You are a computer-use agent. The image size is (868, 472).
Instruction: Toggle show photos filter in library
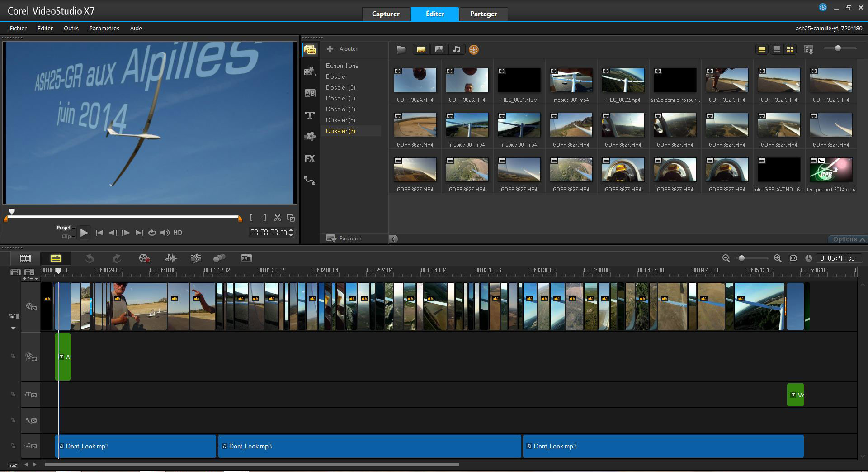click(x=439, y=50)
